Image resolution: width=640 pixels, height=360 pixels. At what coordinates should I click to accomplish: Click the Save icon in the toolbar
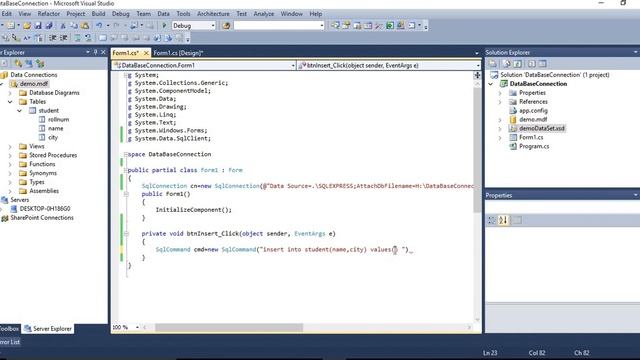[x=38, y=26]
